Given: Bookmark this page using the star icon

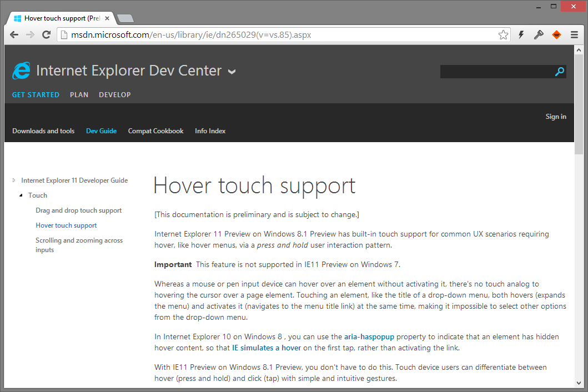Looking at the screenshot, I should (x=503, y=34).
